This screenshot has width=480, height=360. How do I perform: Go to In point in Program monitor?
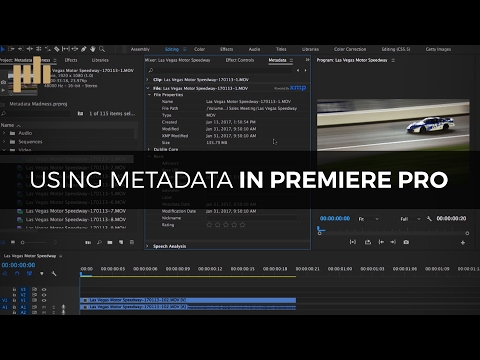[x=381, y=242]
